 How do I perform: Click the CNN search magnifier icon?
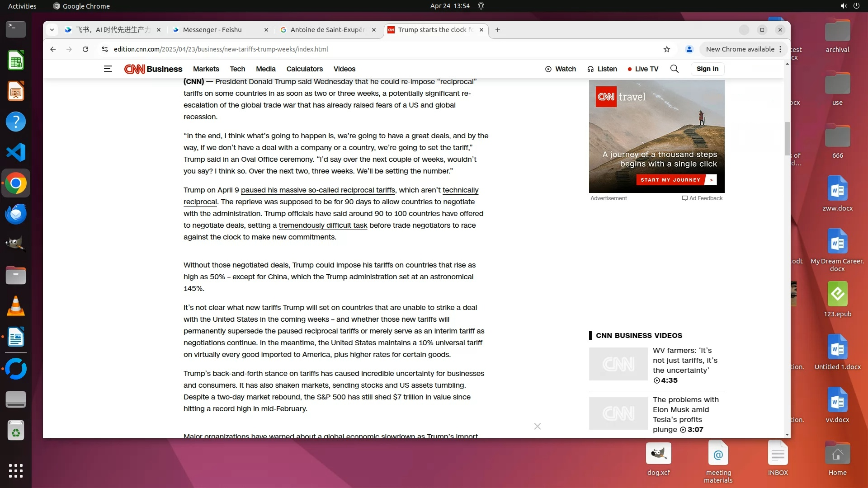coord(674,69)
